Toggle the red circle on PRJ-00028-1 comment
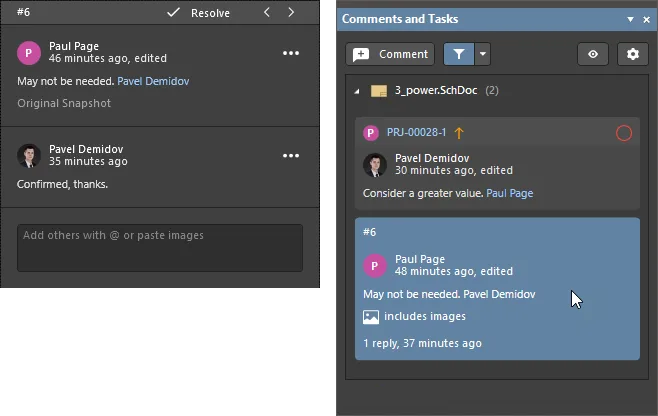The image size is (658, 416). (x=624, y=132)
